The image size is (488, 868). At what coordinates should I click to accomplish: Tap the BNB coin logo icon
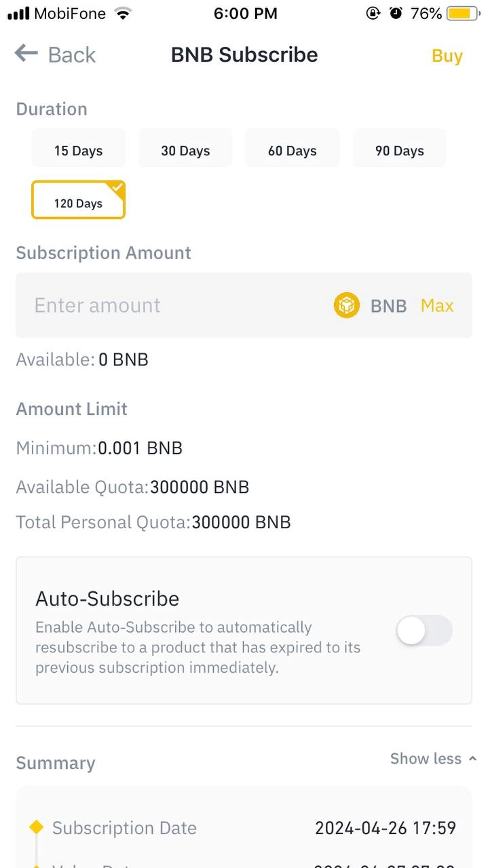[x=347, y=305]
